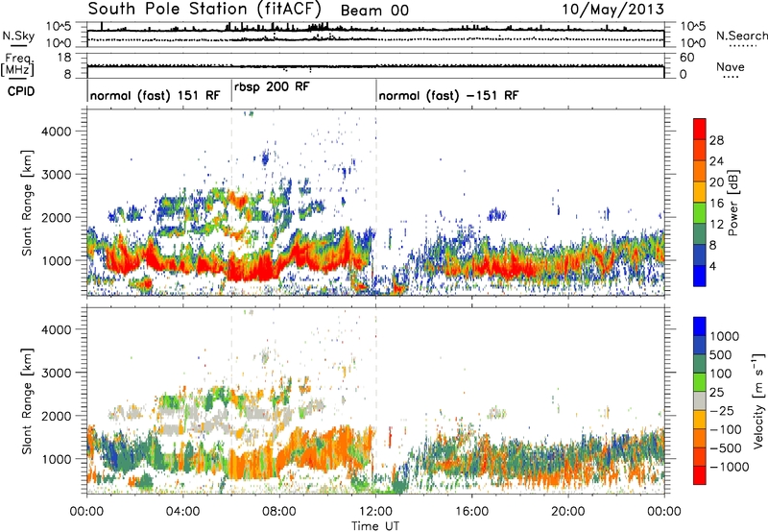Click the 'normal (fast) 151 RF' CPID label
This screenshot has width=768, height=532.
pyautogui.click(x=156, y=95)
